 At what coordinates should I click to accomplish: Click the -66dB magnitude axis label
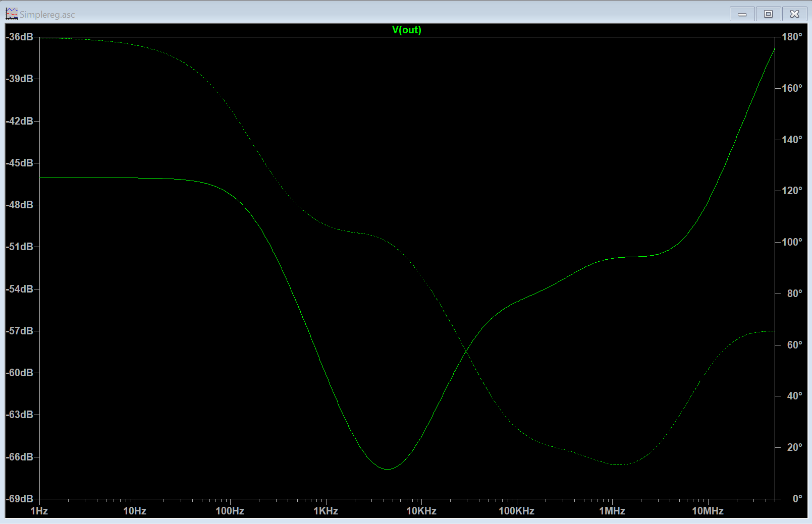(x=20, y=457)
